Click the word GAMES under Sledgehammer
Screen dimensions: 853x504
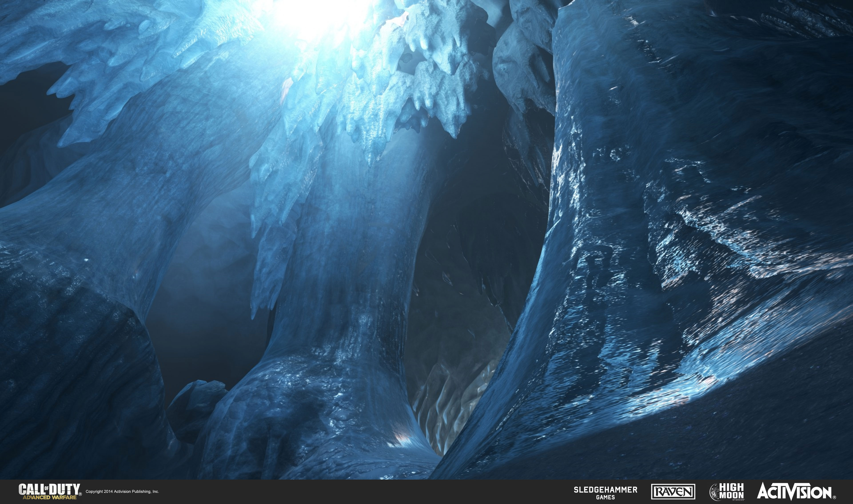[605, 497]
